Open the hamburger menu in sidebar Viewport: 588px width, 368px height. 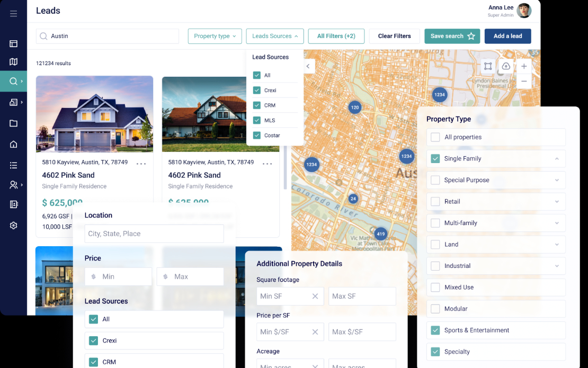[13, 14]
